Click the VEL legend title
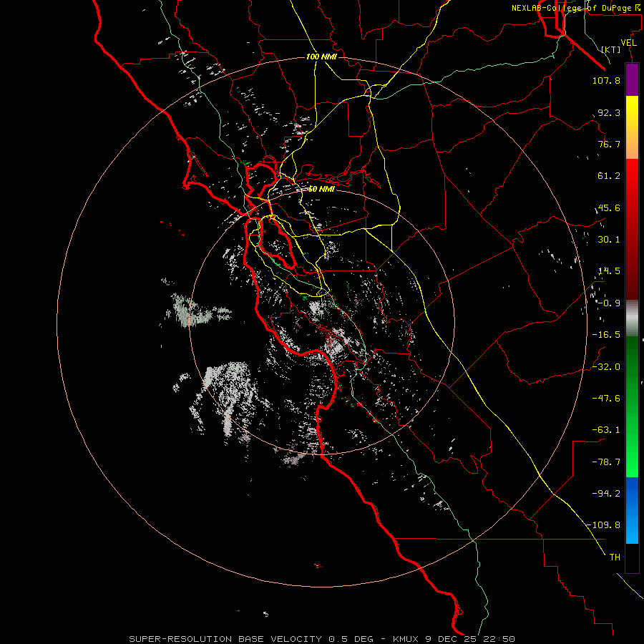 pyautogui.click(x=628, y=42)
